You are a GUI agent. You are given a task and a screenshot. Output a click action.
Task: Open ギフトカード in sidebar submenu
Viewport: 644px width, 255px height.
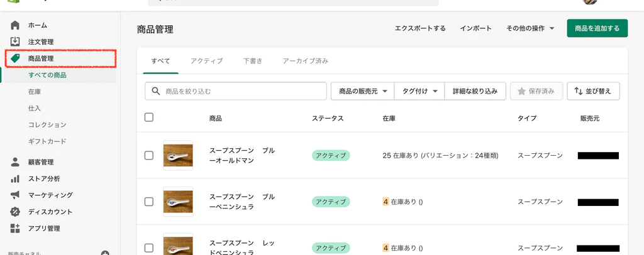point(47,141)
